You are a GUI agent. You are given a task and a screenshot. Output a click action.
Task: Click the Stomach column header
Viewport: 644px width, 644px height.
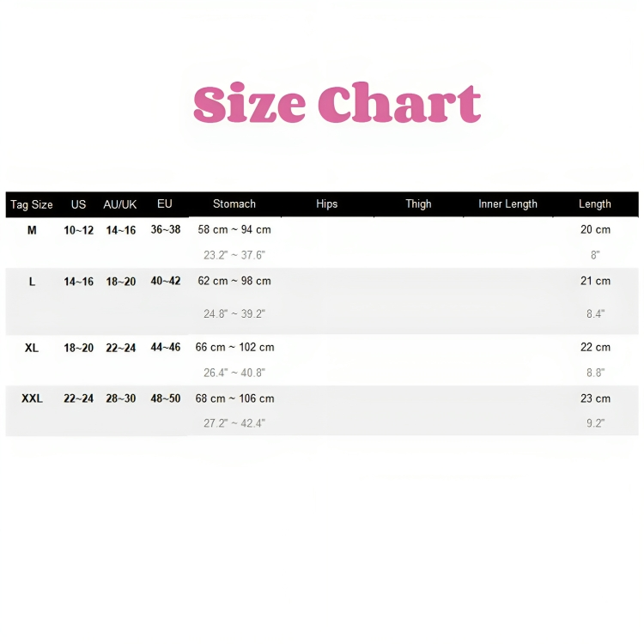tap(234, 204)
